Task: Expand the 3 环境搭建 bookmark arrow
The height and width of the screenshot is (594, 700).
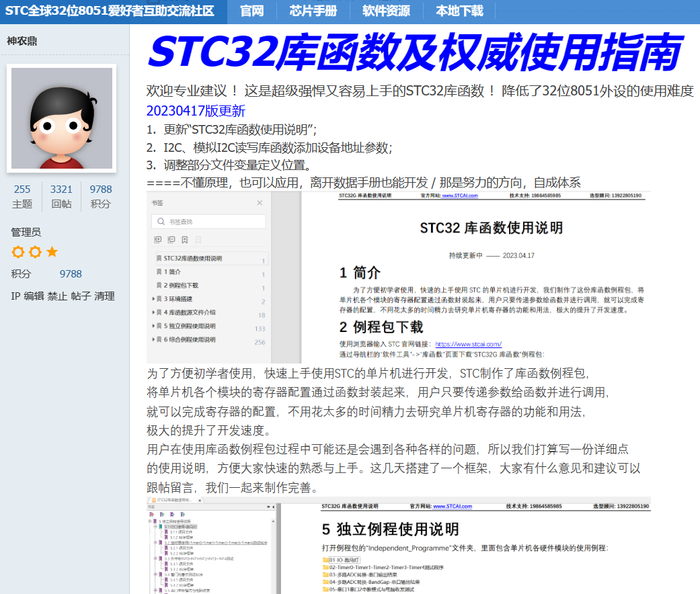Action: 153,299
